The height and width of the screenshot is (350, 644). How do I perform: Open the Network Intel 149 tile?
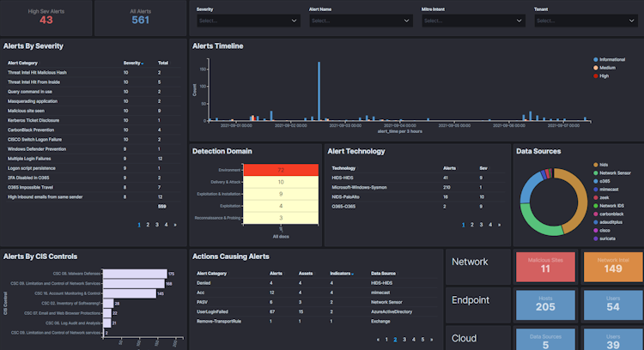tap(613, 267)
